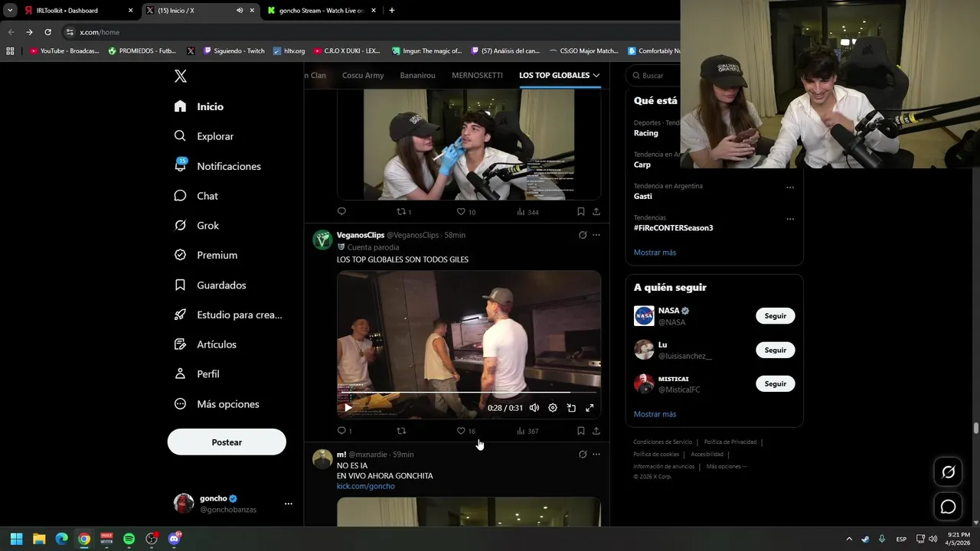This screenshot has height=551, width=980.
Task: Follow NASA
Action: click(x=775, y=316)
